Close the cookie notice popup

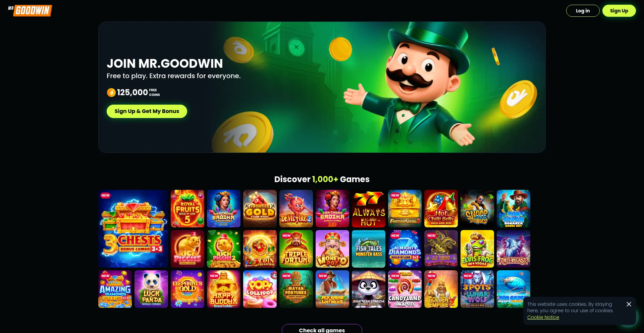pyautogui.click(x=629, y=304)
